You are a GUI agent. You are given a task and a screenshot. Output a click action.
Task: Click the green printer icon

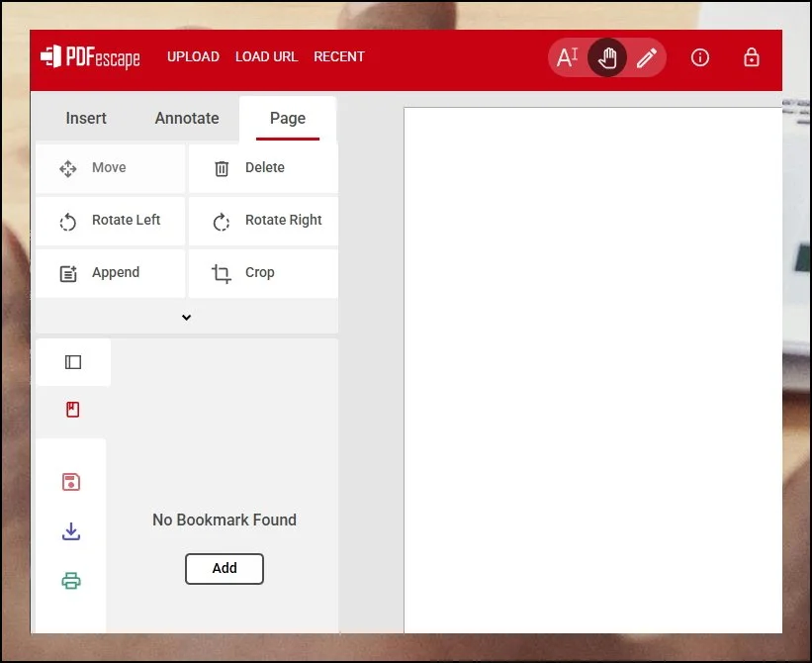71,581
